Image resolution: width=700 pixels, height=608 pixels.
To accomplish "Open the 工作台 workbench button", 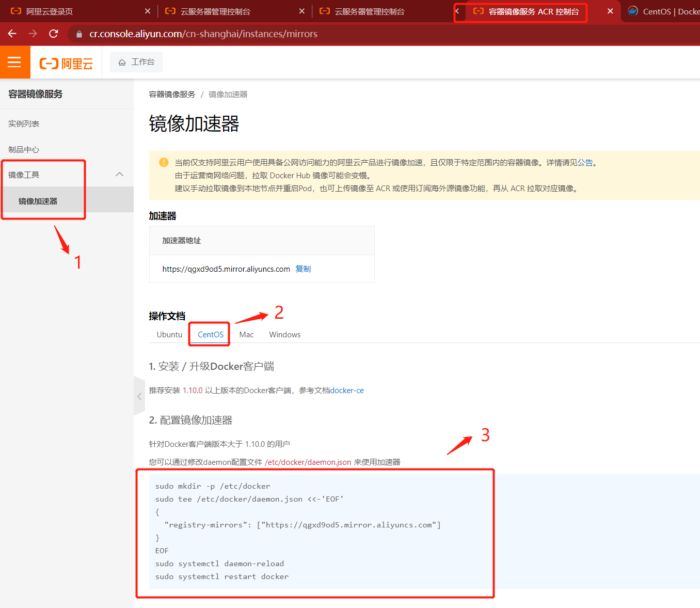I will [x=136, y=62].
